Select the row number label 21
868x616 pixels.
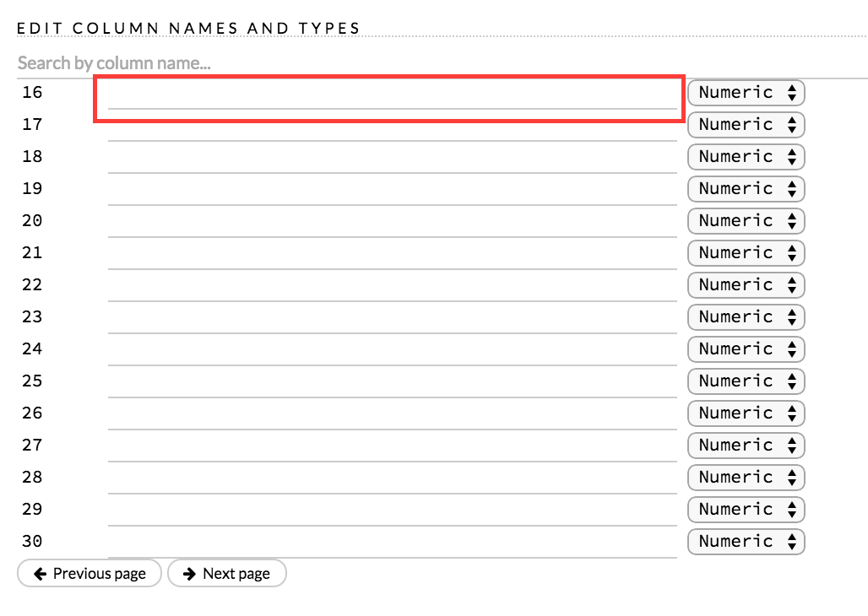pyautogui.click(x=32, y=252)
